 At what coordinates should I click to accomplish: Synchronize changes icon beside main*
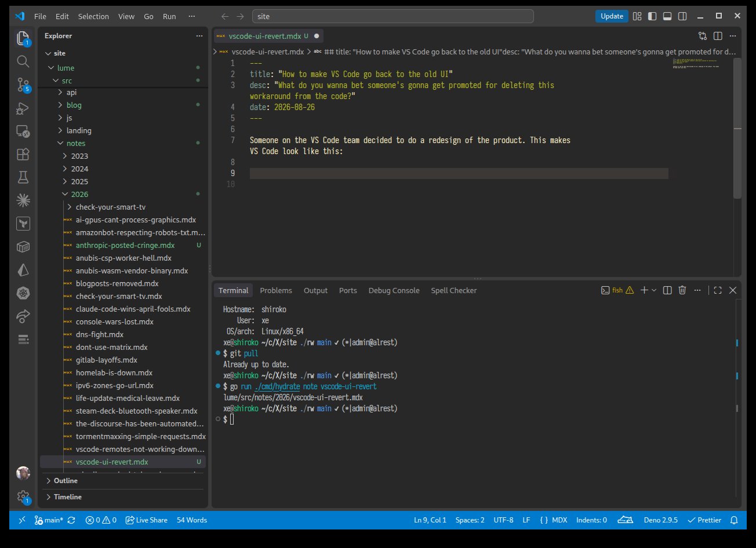tap(71, 520)
